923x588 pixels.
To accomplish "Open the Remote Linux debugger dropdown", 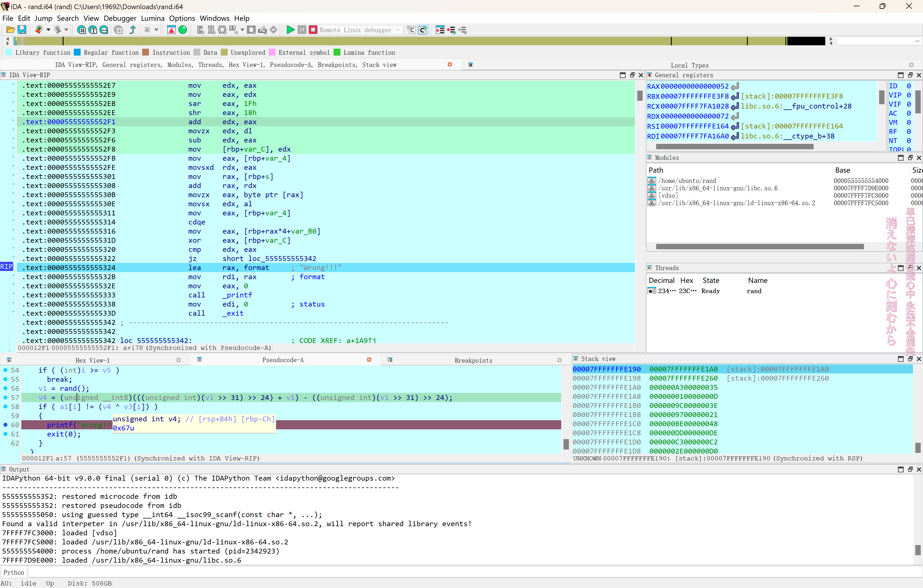I will [360, 30].
